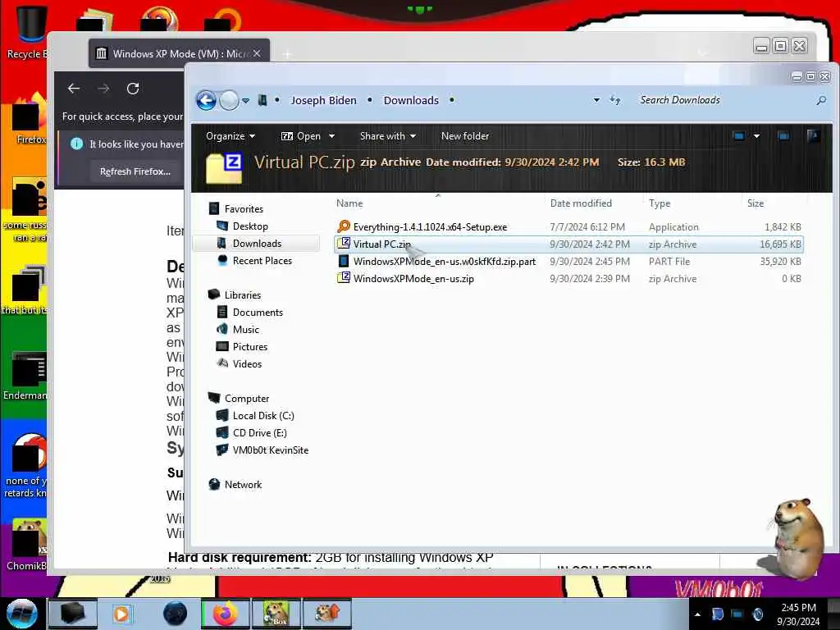Open the Organize menu
This screenshot has width=840, height=630.
click(x=231, y=136)
